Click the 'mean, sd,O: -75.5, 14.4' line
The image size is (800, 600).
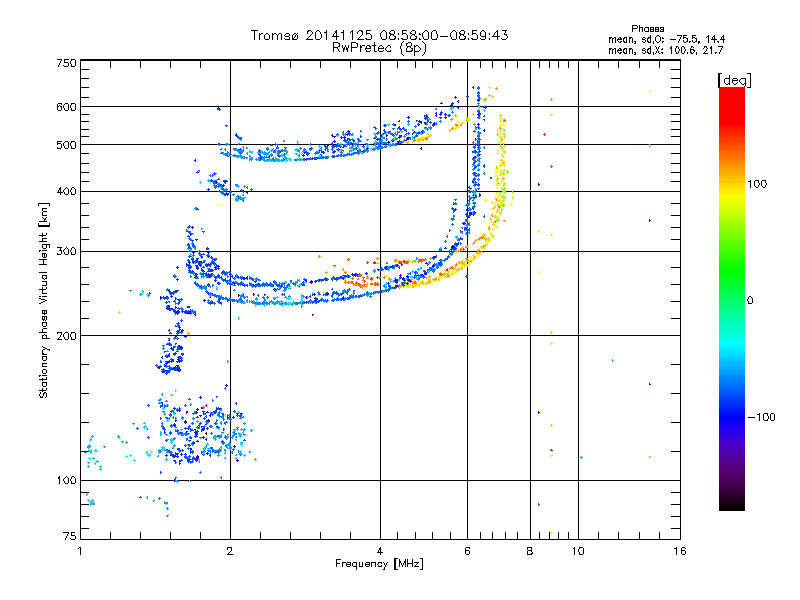click(666, 39)
